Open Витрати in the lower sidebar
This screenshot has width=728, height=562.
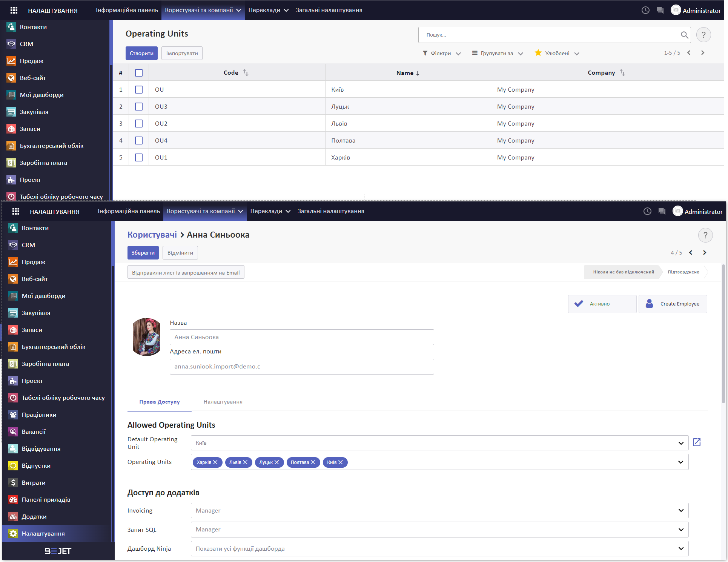(57, 483)
